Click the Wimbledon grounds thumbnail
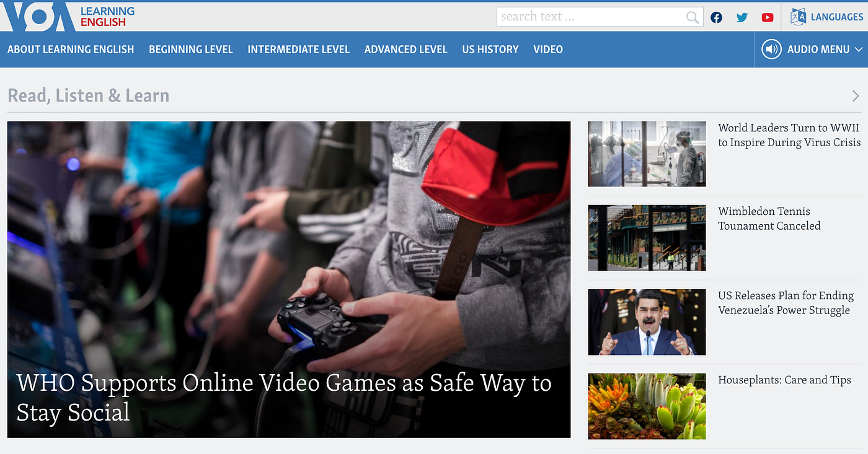The height and width of the screenshot is (454, 868). [x=647, y=238]
